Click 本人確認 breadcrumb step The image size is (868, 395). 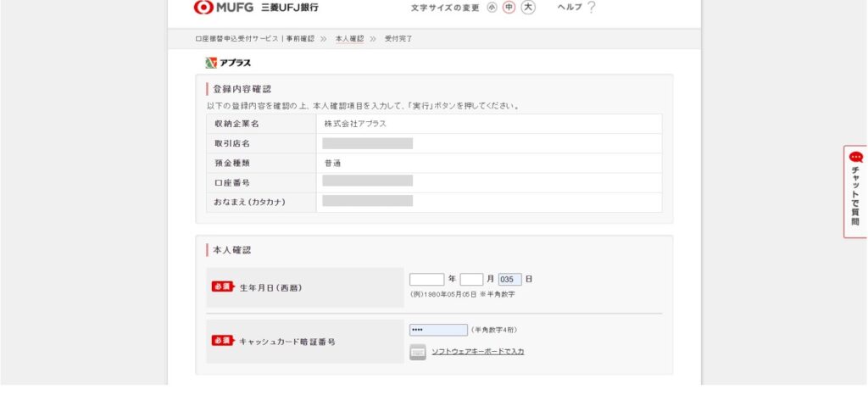[349, 39]
